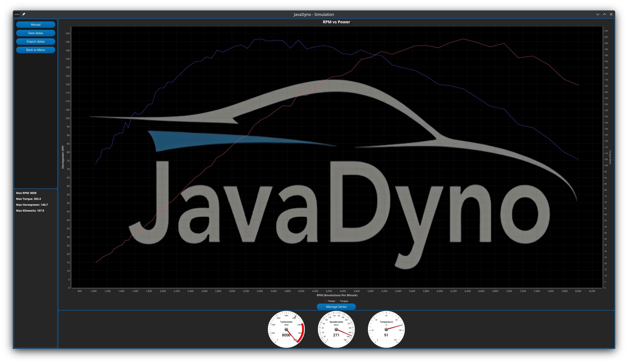Viewport: 628px width, 364px height.
Task: Open Import datas
Action: 36,41
